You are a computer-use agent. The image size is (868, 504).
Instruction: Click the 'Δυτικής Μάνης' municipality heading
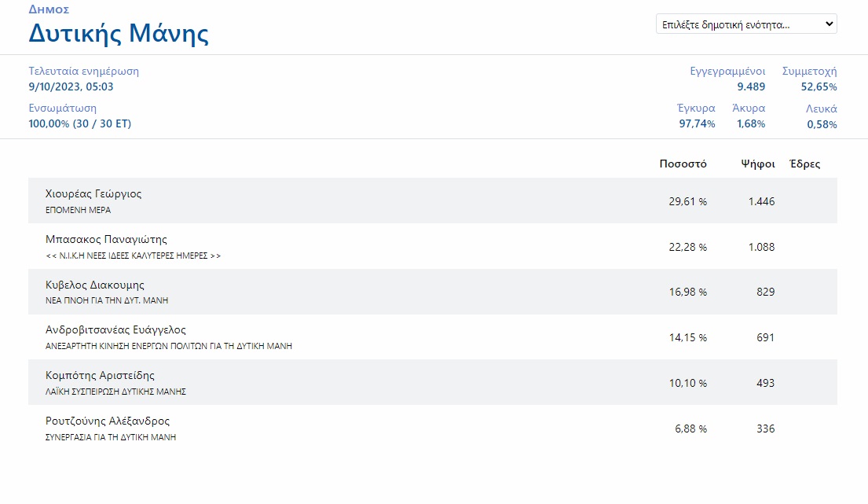pos(119,34)
